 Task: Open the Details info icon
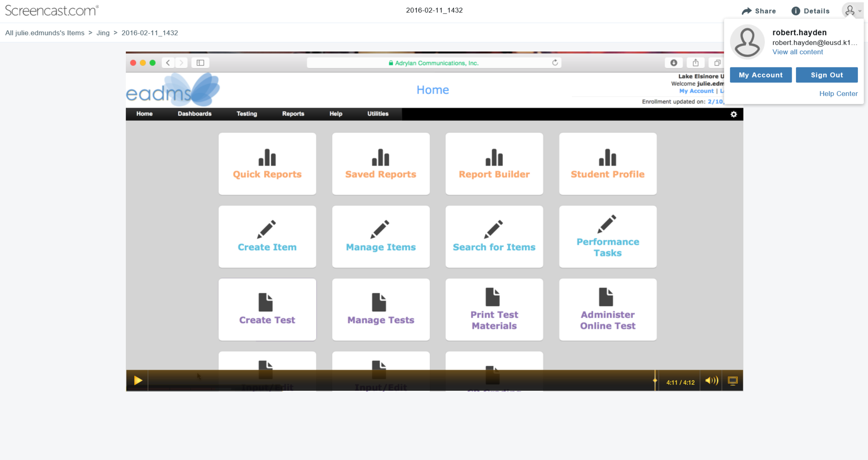(796, 11)
